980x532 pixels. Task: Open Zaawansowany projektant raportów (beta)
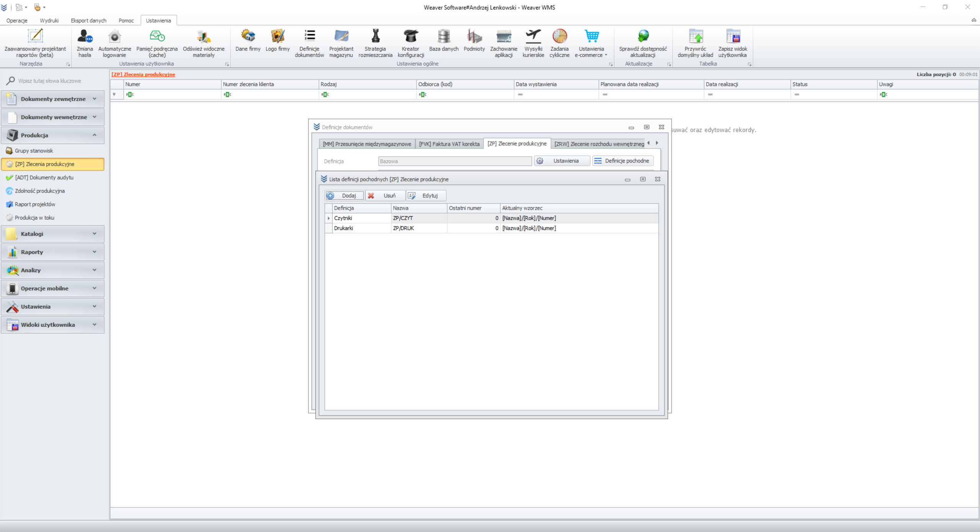coord(35,43)
